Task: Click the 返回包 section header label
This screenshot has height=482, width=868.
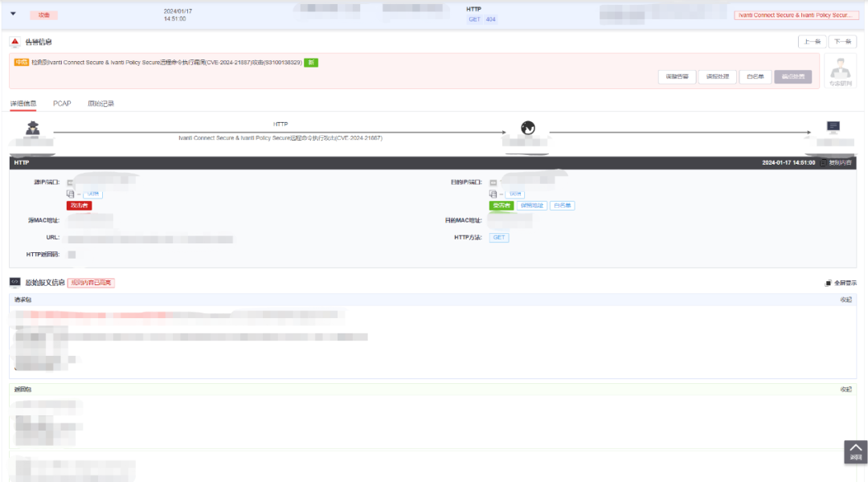Action: point(23,390)
